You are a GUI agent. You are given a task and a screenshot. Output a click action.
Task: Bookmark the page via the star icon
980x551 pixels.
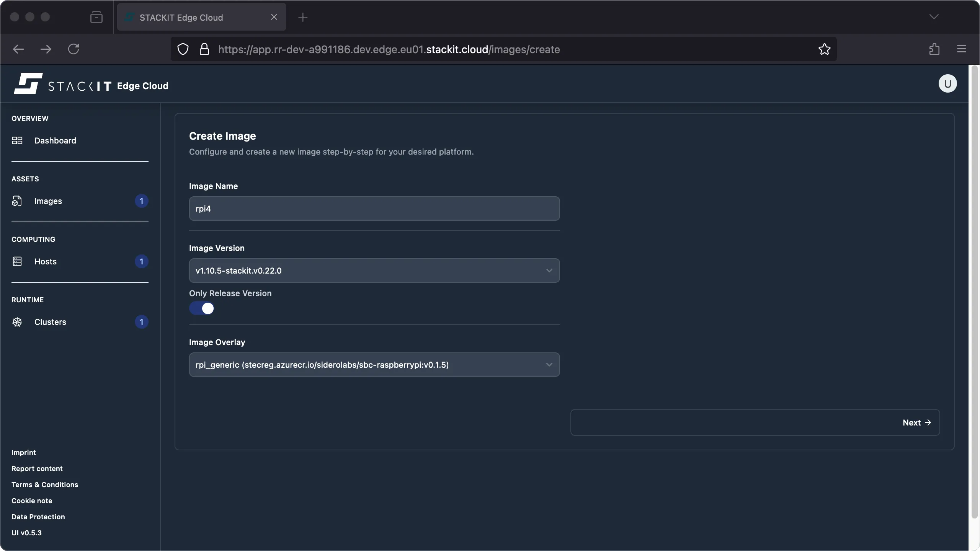824,49
